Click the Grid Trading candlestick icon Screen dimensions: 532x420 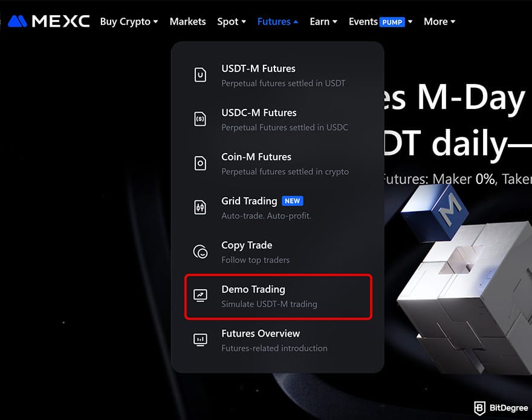tap(200, 208)
